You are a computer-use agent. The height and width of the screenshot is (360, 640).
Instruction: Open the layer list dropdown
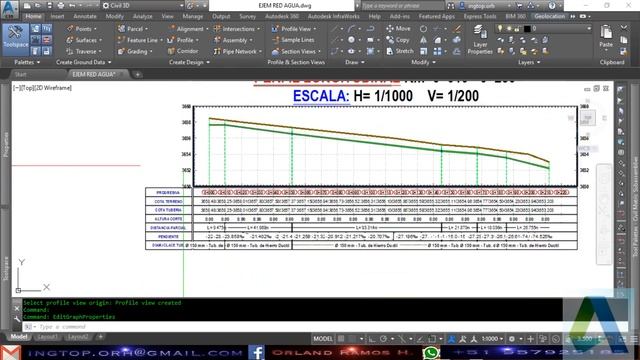pyautogui.click(x=589, y=29)
